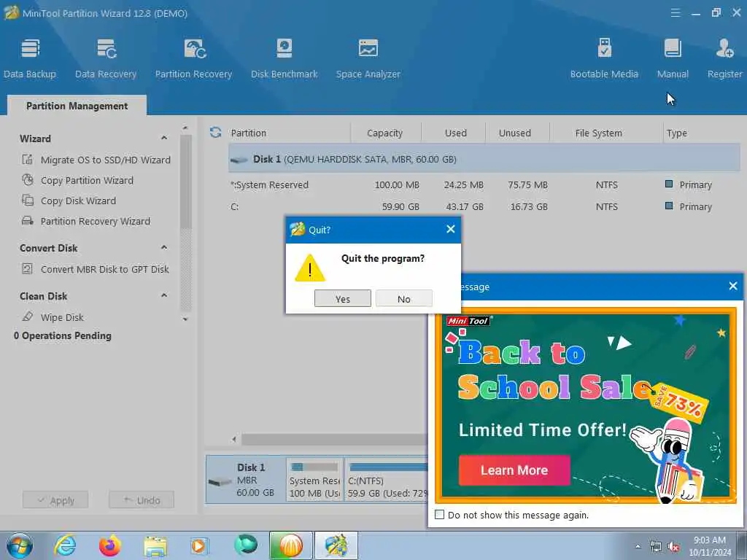Refresh the partition list

coord(215,133)
